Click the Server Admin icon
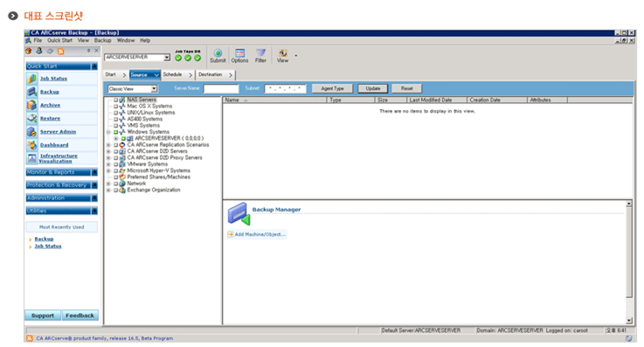The height and width of the screenshot is (347, 644). click(x=32, y=131)
